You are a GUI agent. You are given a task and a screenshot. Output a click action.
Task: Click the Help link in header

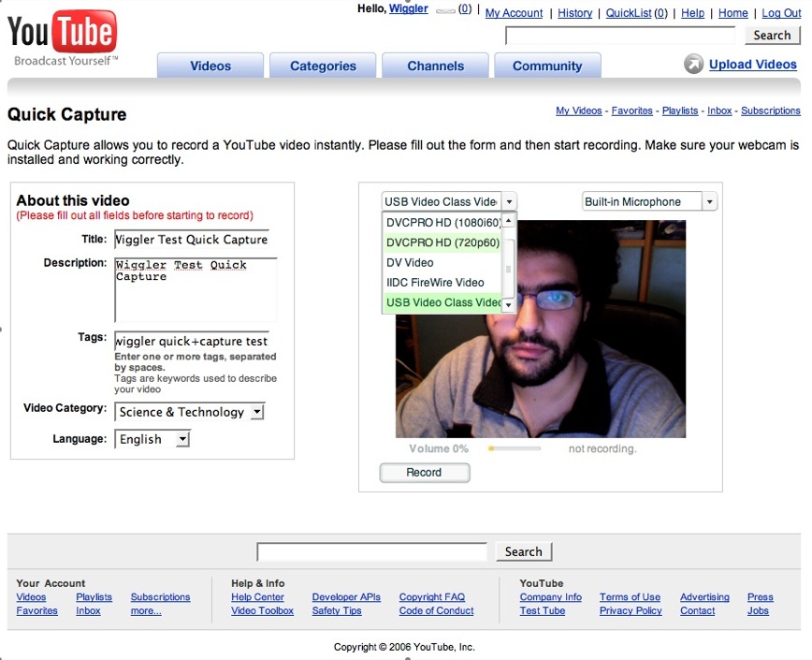693,13
